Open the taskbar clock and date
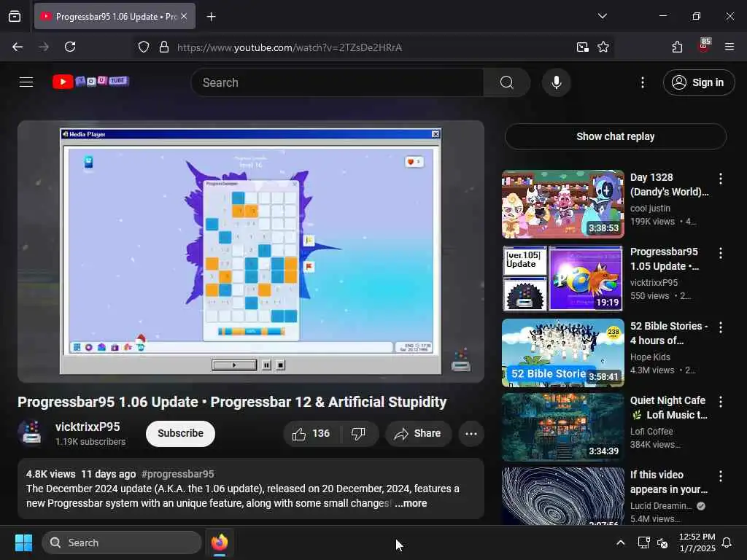The image size is (747, 560). pyautogui.click(x=697, y=542)
